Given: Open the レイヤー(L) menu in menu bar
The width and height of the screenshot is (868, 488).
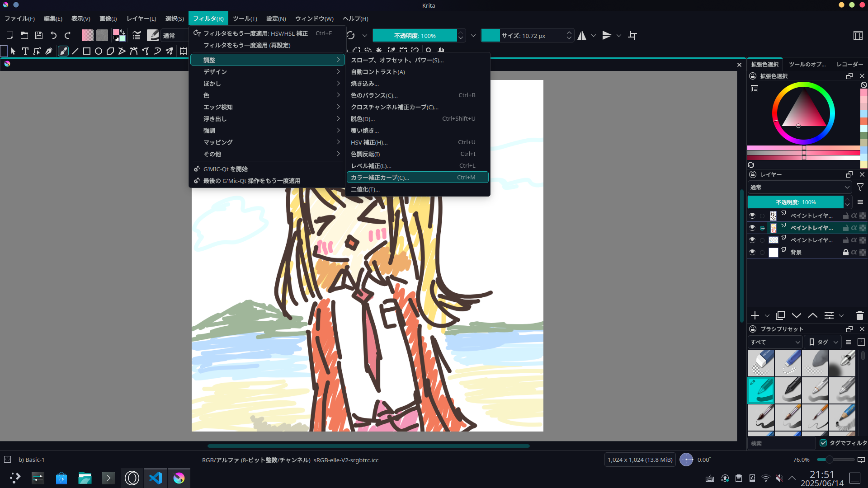Looking at the screenshot, I should (x=141, y=19).
